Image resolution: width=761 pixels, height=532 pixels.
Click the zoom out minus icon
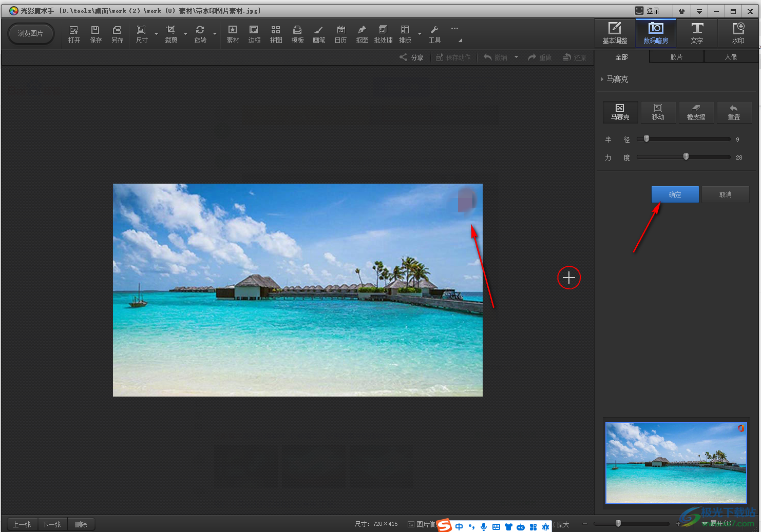pyautogui.click(x=584, y=524)
